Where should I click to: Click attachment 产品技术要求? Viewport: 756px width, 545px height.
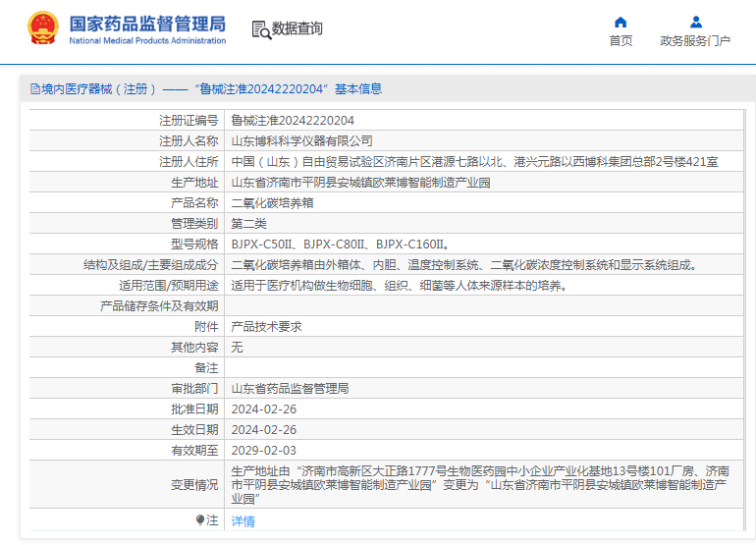click(267, 327)
